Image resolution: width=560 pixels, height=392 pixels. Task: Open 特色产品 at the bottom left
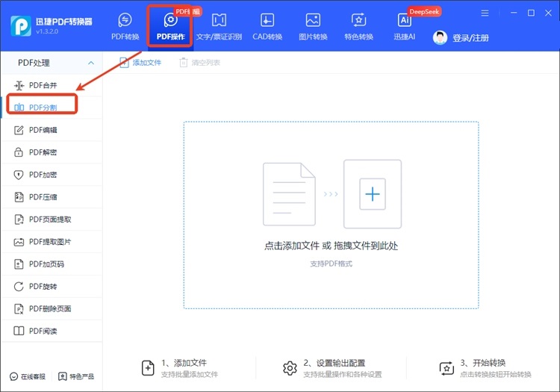tap(77, 376)
